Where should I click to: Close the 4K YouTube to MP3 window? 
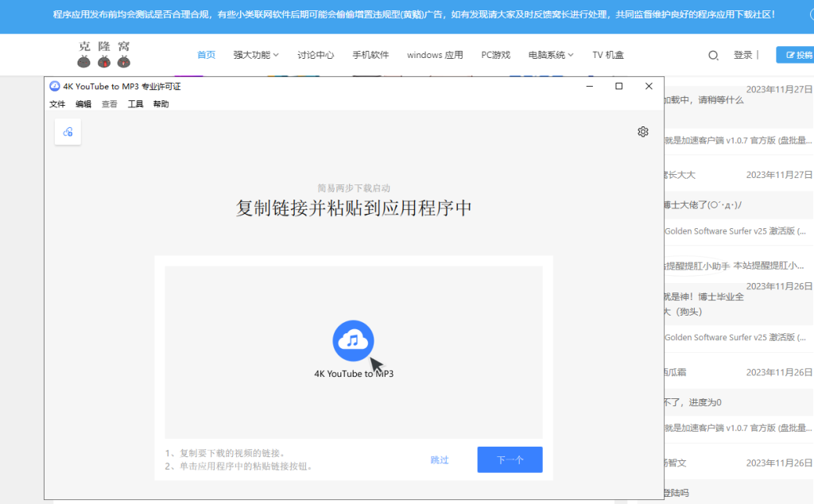point(649,86)
